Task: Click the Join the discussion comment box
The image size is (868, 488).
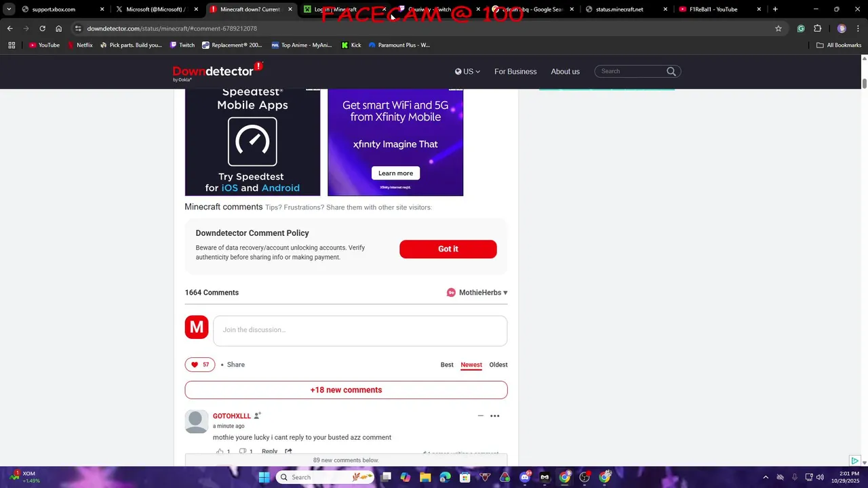Action: pyautogui.click(x=360, y=330)
